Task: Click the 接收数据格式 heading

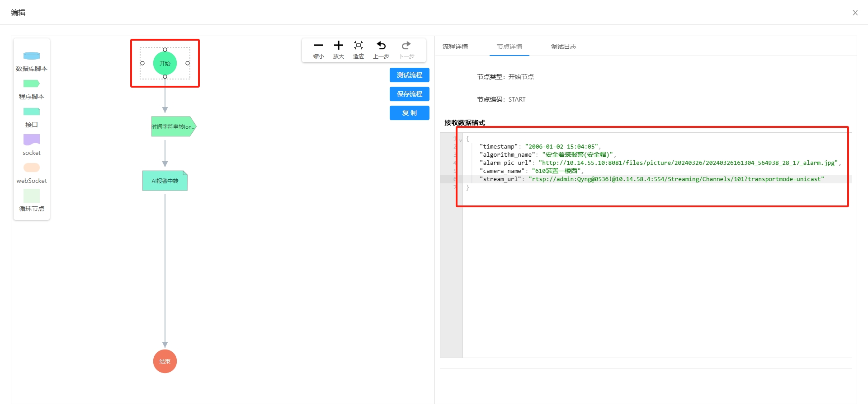Action: [x=465, y=122]
